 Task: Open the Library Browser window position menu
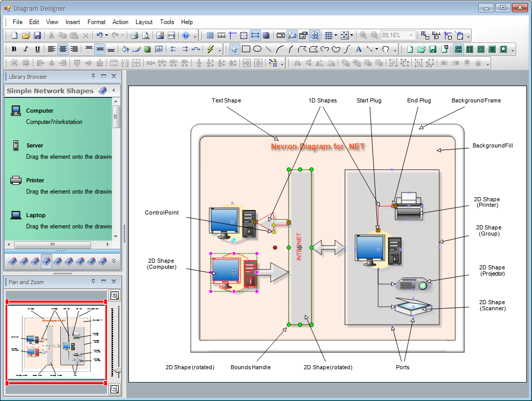(103, 76)
